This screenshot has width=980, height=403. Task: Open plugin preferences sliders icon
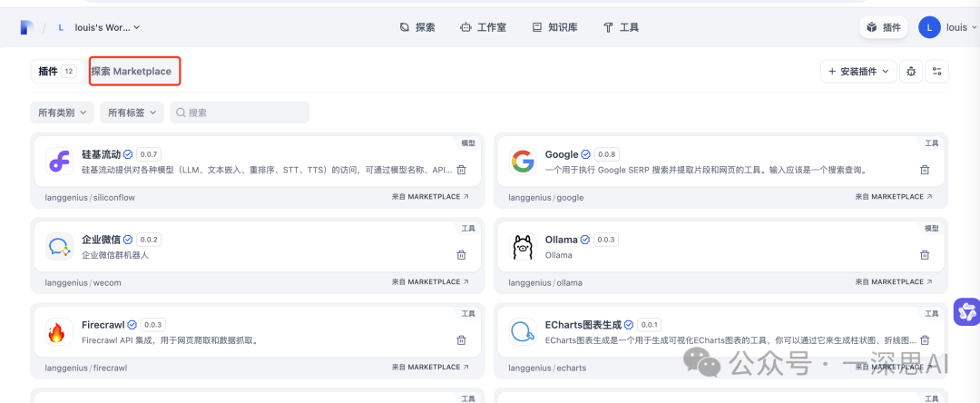tap(936, 71)
